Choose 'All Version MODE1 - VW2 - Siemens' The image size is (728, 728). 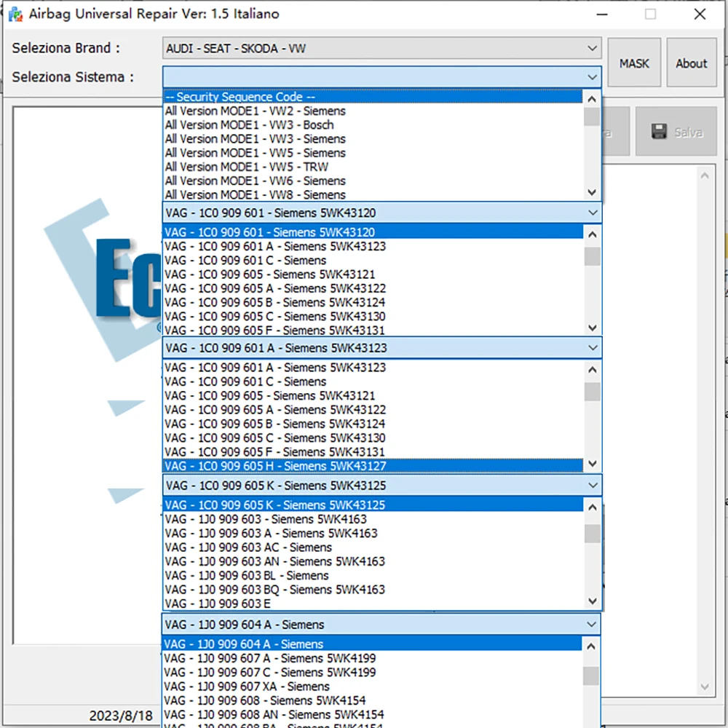coord(373,111)
